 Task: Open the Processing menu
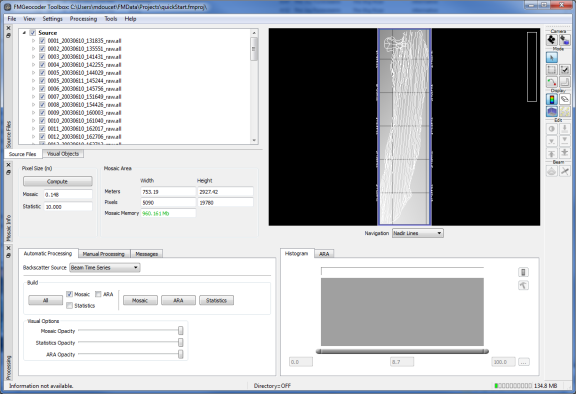coord(83,19)
